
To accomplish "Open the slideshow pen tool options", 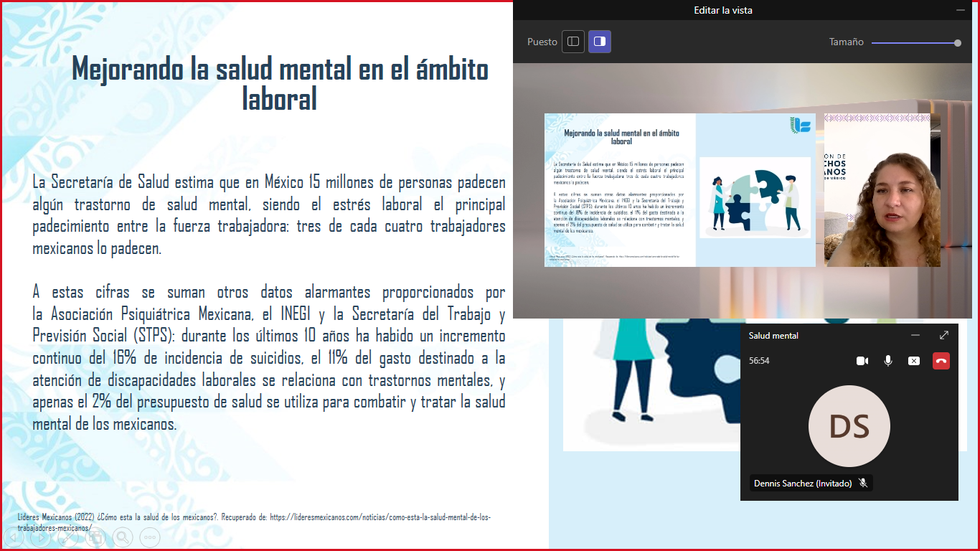I will (68, 537).
